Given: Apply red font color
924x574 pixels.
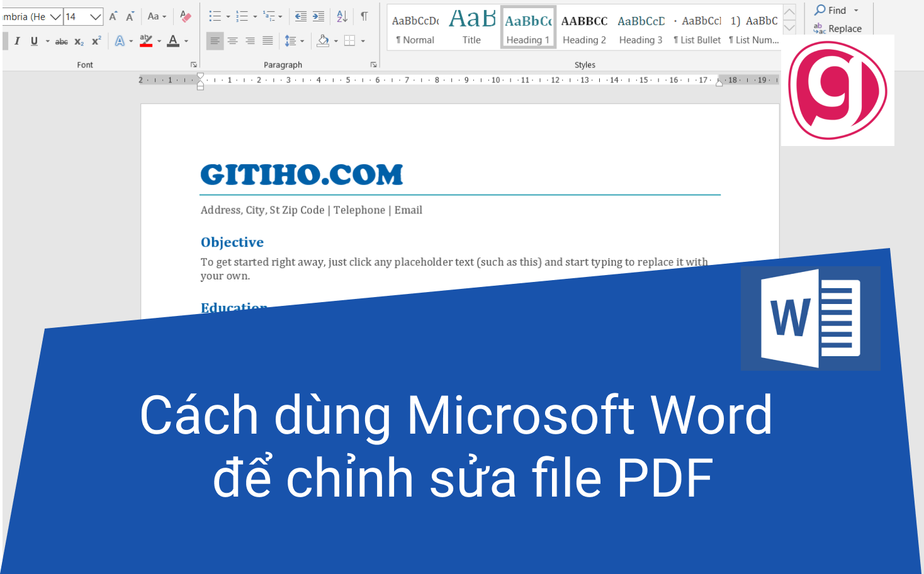Looking at the screenshot, I should (173, 41).
